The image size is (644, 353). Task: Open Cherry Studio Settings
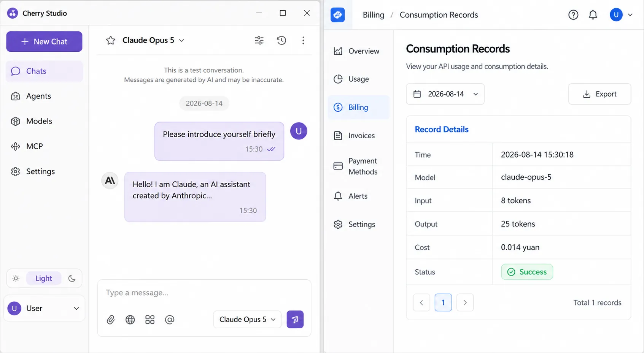coord(44,171)
